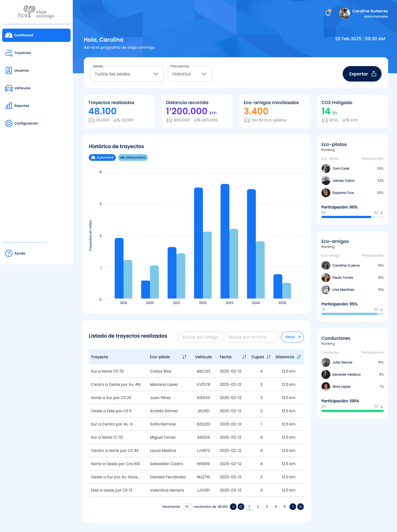This screenshot has width=397, height=532.
Task: Change results per page value 10
Action: [187, 507]
